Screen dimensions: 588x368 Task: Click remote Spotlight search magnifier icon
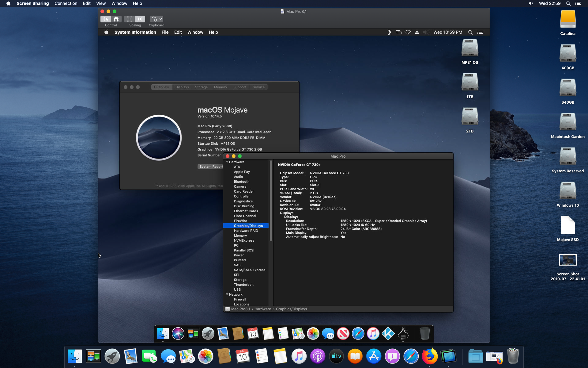[470, 32]
